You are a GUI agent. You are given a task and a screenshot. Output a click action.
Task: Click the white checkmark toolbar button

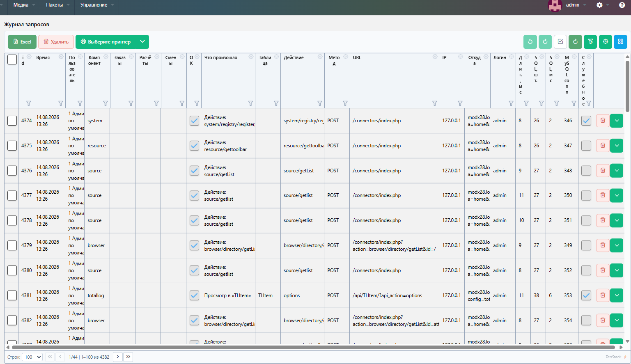560,41
